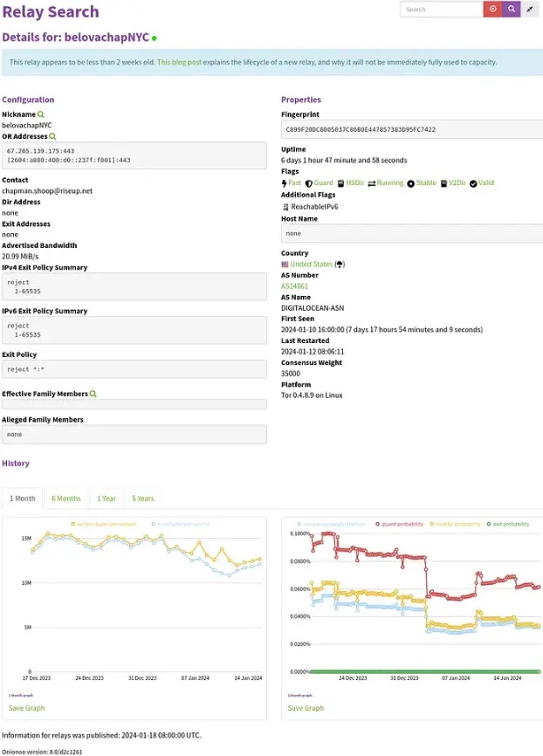Search relays by Nickname magnifier icon
This screenshot has height=756, width=543.
(41, 114)
